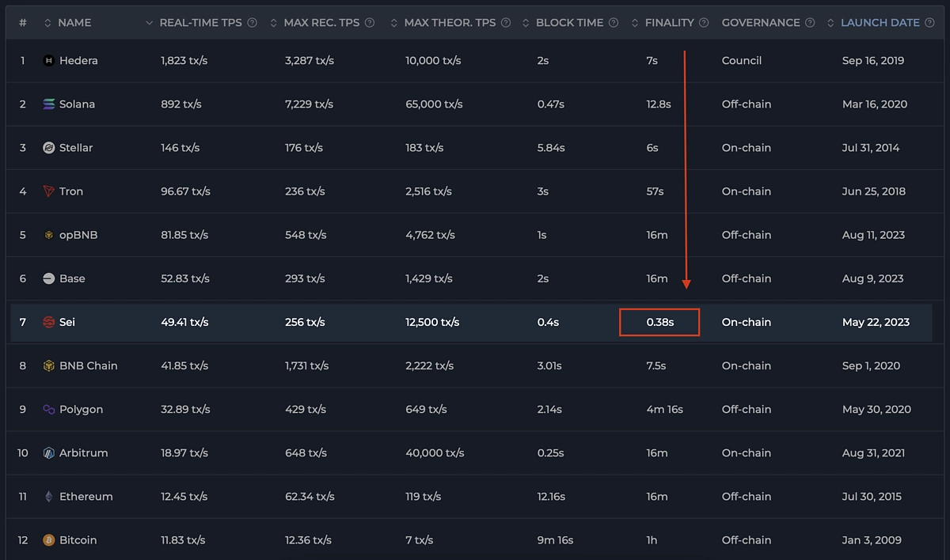
Task: Click the Ethereum logo icon
Action: (48, 497)
